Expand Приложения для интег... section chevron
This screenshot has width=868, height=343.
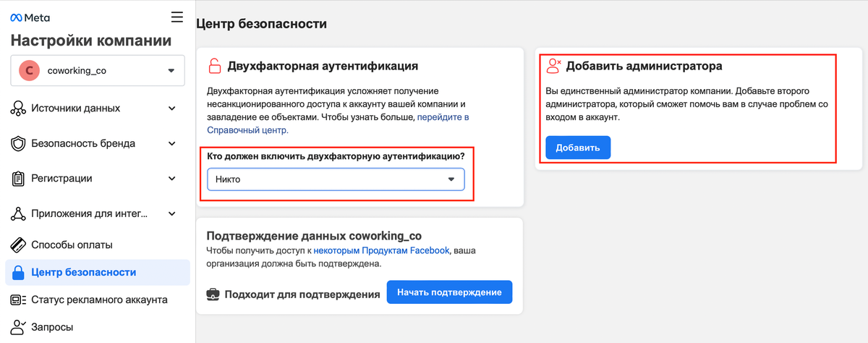click(x=171, y=213)
